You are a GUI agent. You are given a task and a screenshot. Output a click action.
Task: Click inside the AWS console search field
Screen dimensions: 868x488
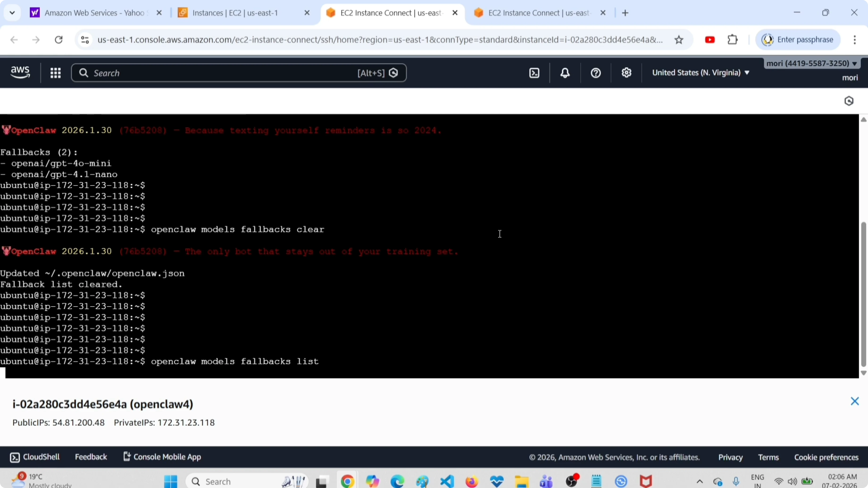(216, 72)
